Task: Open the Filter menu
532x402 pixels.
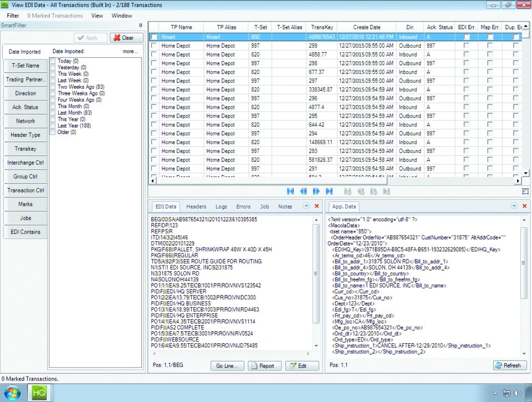Action: [x=13, y=16]
